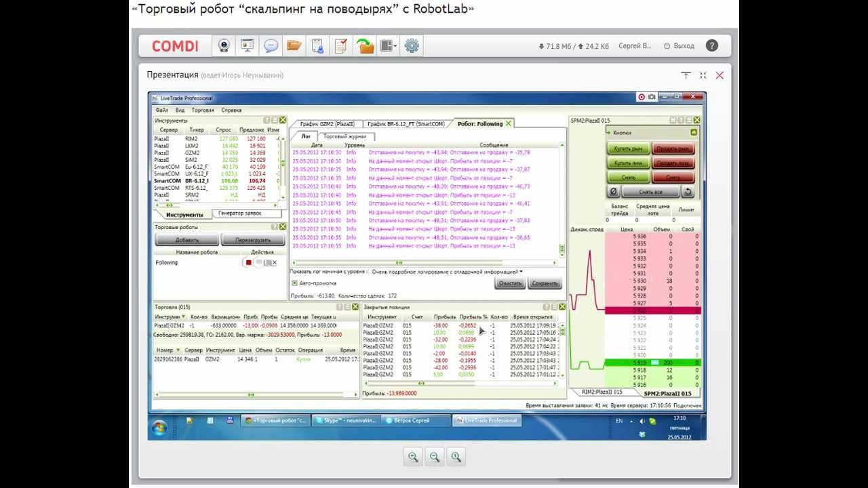Switch to График BR-6.12_FT (SmartCOM) tab

(x=406, y=124)
